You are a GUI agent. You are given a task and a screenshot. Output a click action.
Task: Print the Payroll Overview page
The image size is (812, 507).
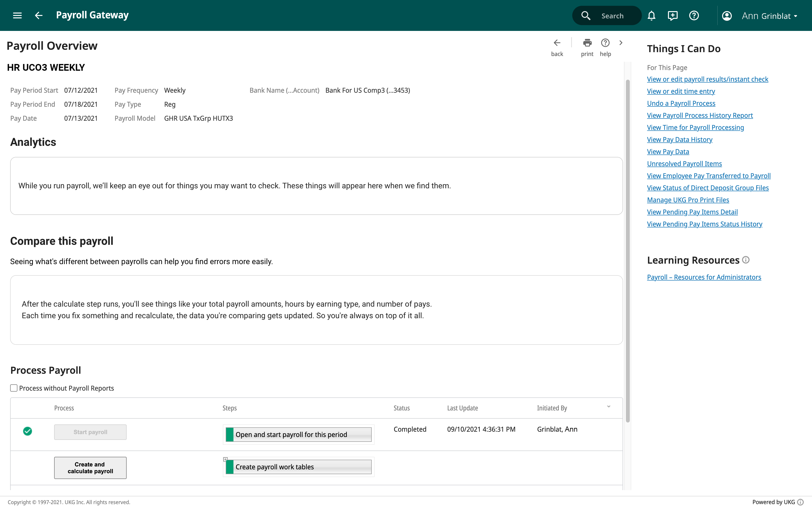point(587,43)
